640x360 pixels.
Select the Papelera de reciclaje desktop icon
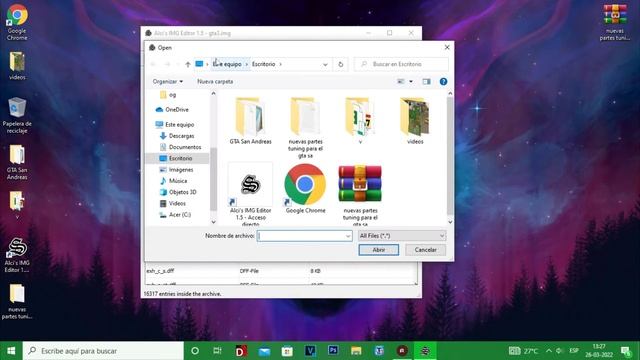17,116
